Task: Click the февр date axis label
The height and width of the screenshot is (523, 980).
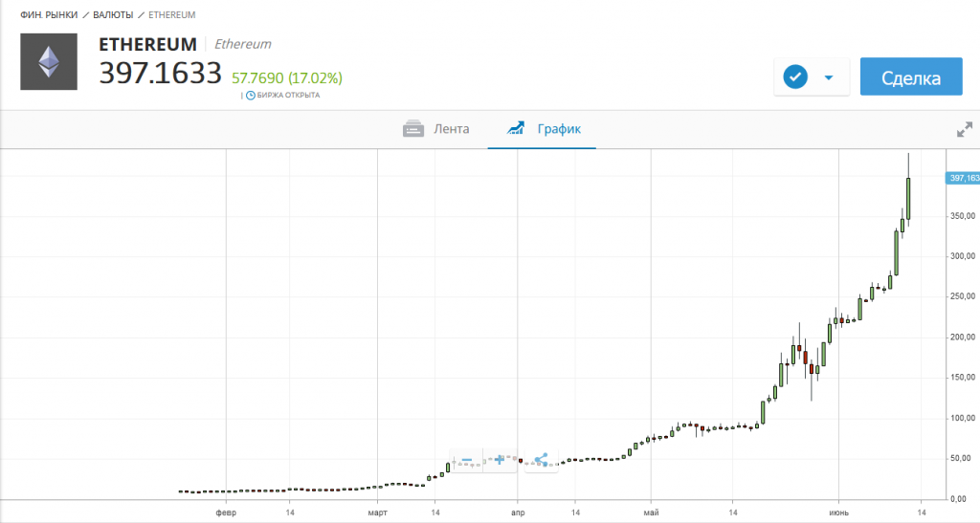Action: click(226, 513)
